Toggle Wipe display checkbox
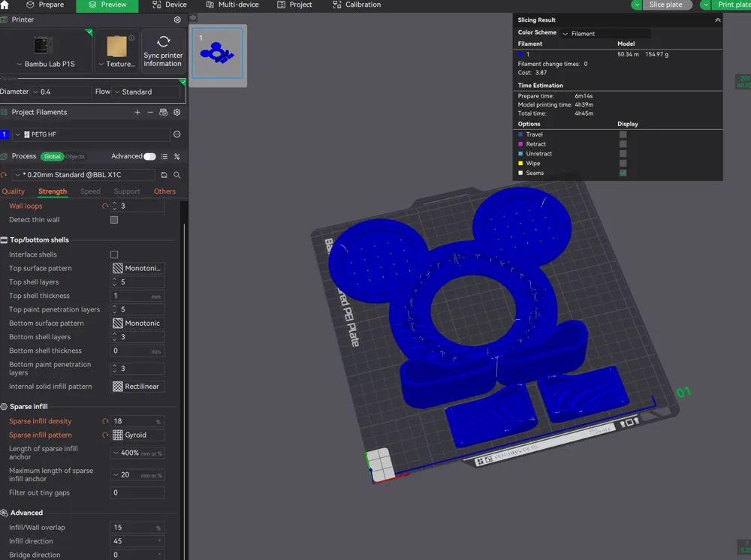 click(623, 163)
